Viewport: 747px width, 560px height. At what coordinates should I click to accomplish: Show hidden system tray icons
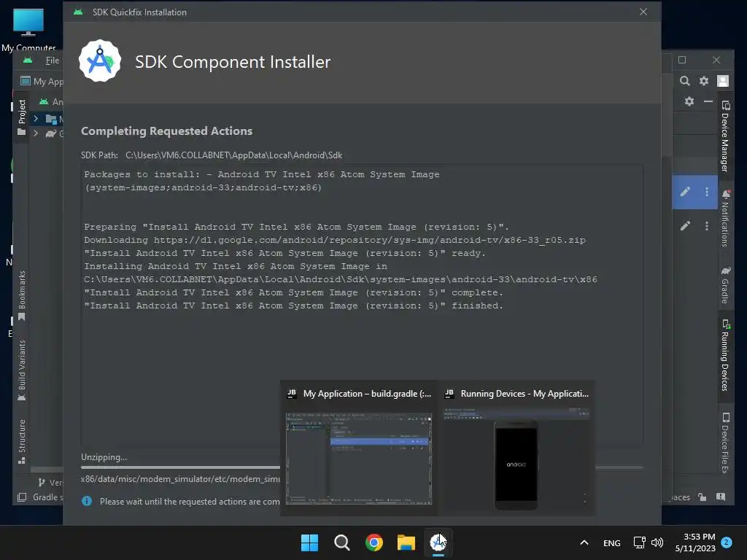[584, 542]
